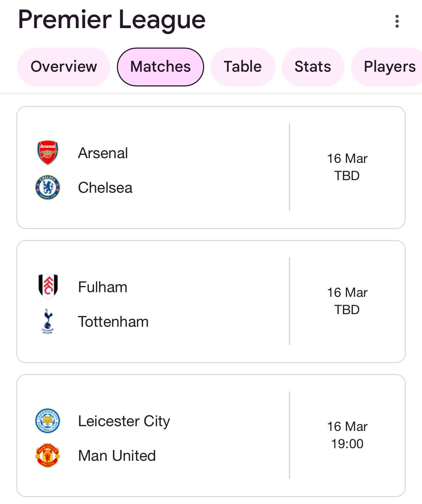Screen dimensions: 422x504
Task: Select the Matches tab
Action: coord(161,67)
